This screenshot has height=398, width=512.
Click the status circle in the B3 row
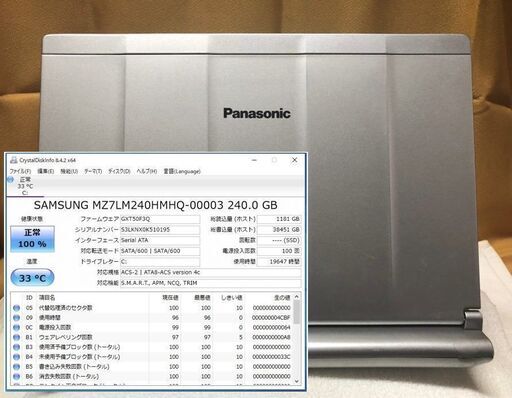[16, 347]
